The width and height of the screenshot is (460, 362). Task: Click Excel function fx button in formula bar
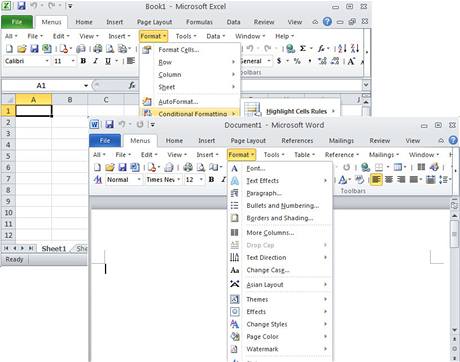(132, 85)
